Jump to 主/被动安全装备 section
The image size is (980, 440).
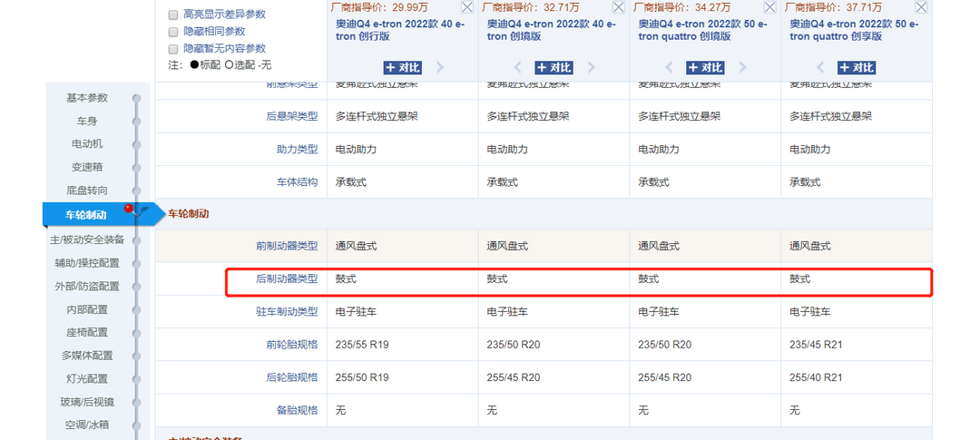[x=87, y=240]
